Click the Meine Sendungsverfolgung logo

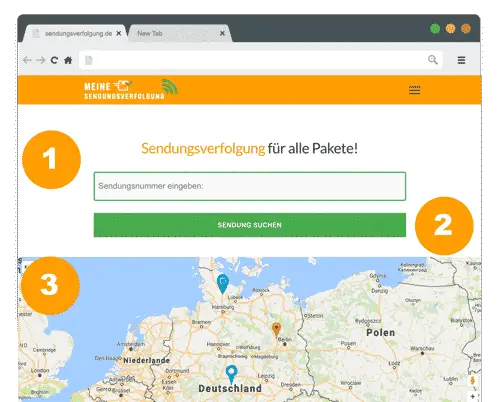tap(131, 89)
